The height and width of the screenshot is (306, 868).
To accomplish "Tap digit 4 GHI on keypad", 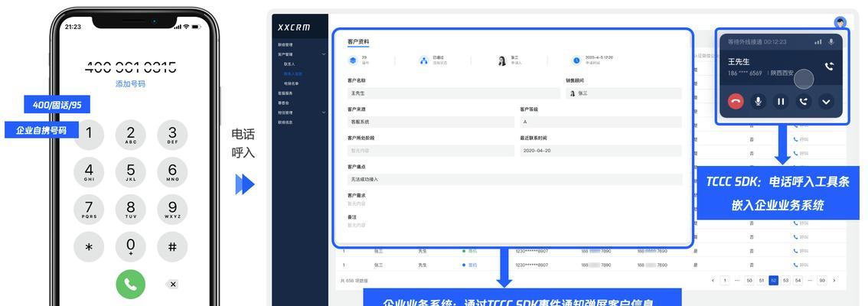I will (89, 172).
